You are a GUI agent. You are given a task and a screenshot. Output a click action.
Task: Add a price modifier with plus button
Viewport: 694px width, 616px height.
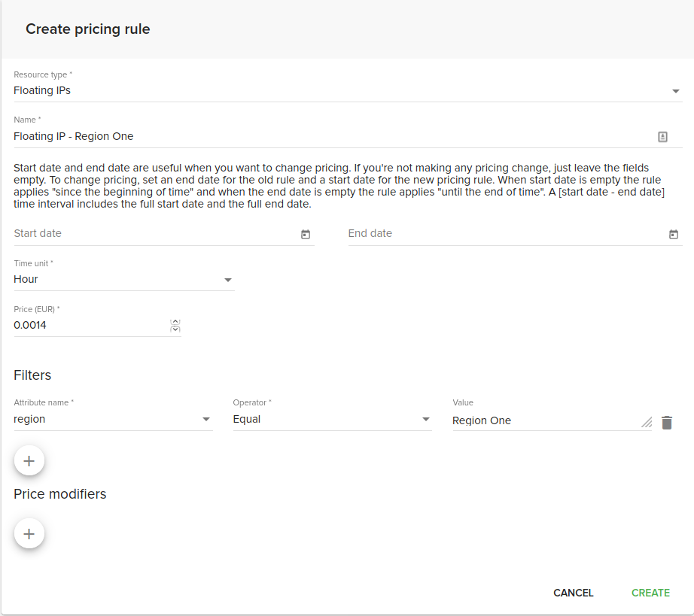(x=29, y=534)
